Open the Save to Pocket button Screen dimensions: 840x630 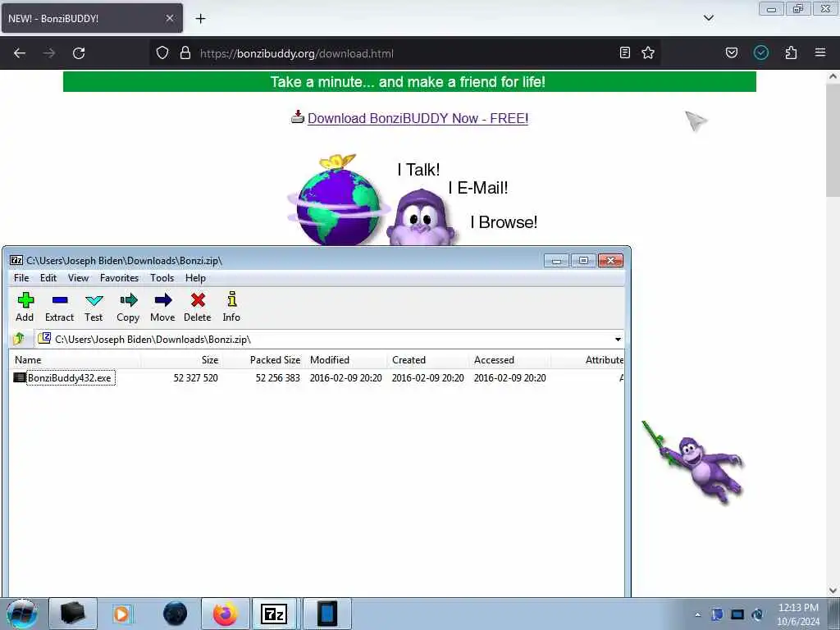click(x=732, y=52)
